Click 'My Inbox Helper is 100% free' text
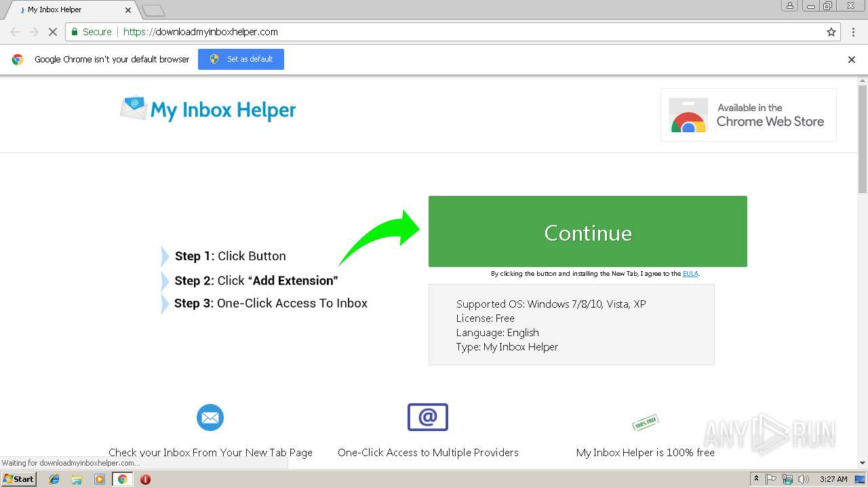Screen dimensions: 868x488 tap(646, 452)
